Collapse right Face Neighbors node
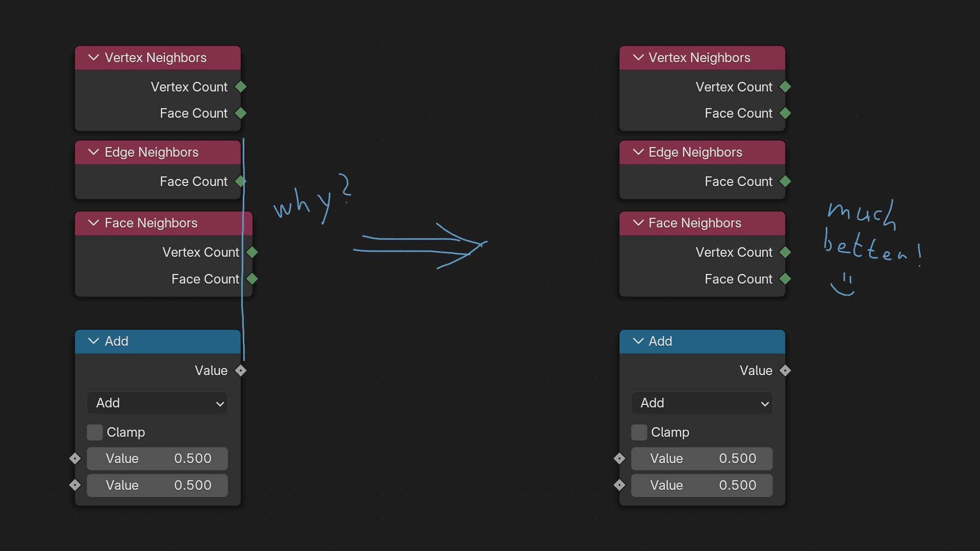 click(x=638, y=223)
